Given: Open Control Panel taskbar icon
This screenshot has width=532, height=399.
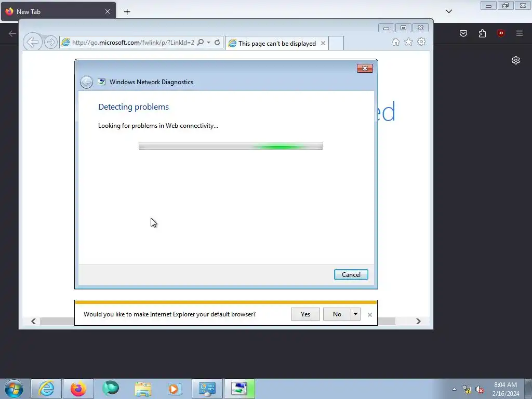Looking at the screenshot, I should tap(207, 389).
